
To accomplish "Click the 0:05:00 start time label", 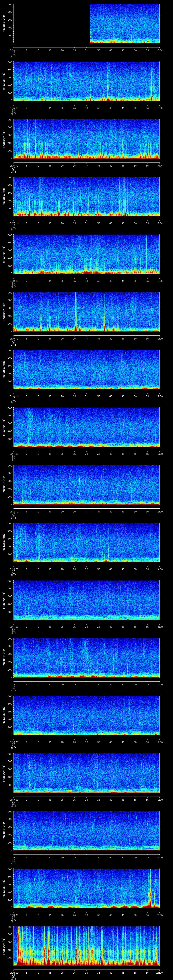I will (x=14, y=108).
